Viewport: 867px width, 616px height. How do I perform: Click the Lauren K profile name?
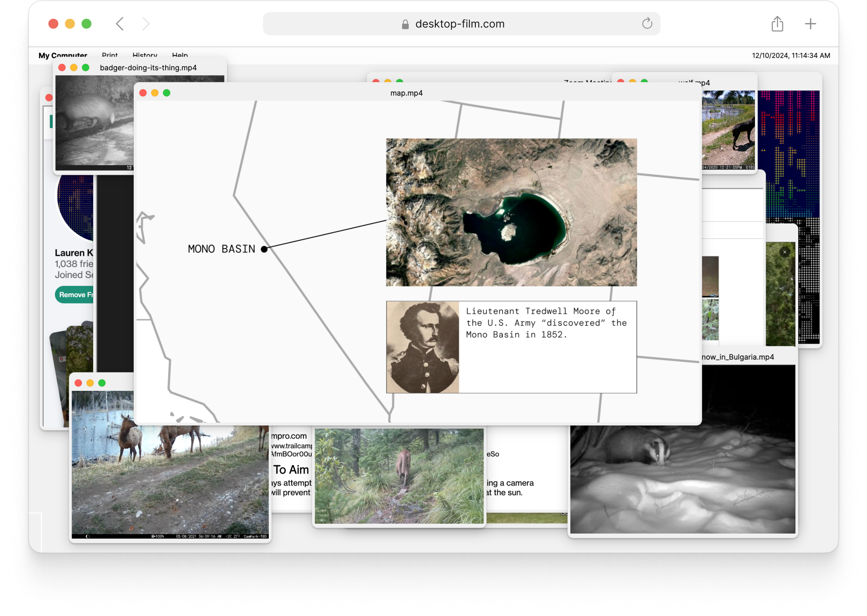coord(74,253)
